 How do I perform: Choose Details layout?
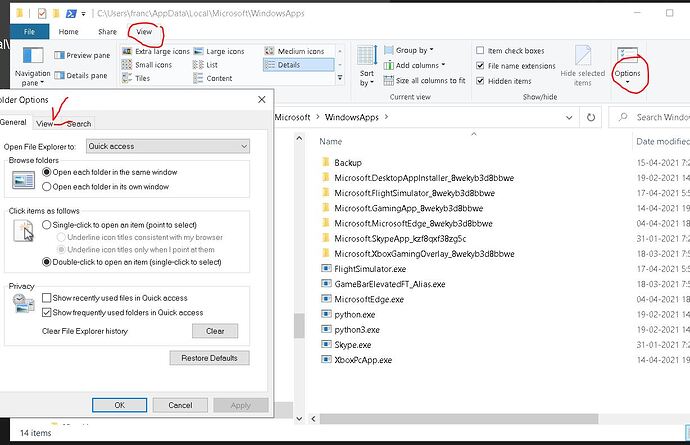point(299,65)
